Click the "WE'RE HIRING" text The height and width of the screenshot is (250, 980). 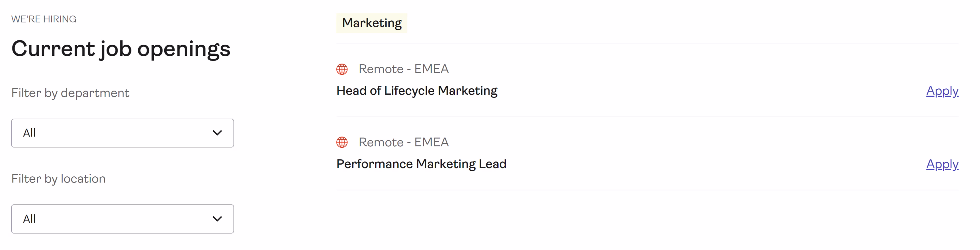44,19
